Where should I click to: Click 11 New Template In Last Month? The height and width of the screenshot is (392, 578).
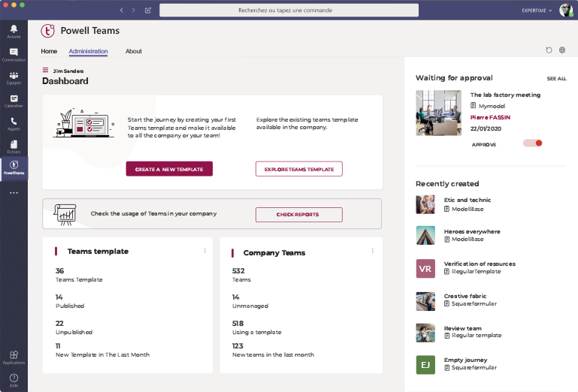102,350
